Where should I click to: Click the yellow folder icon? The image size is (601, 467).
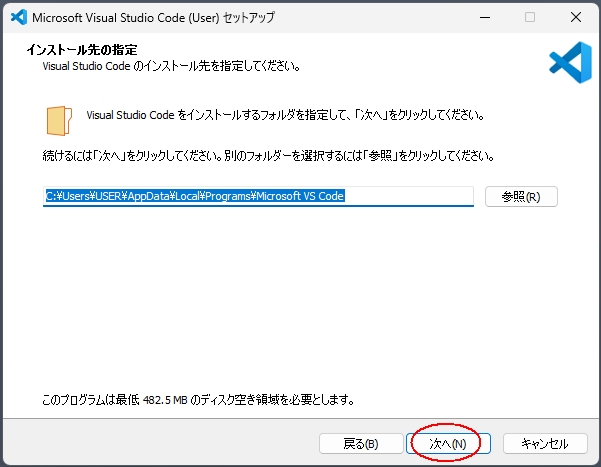point(59,119)
